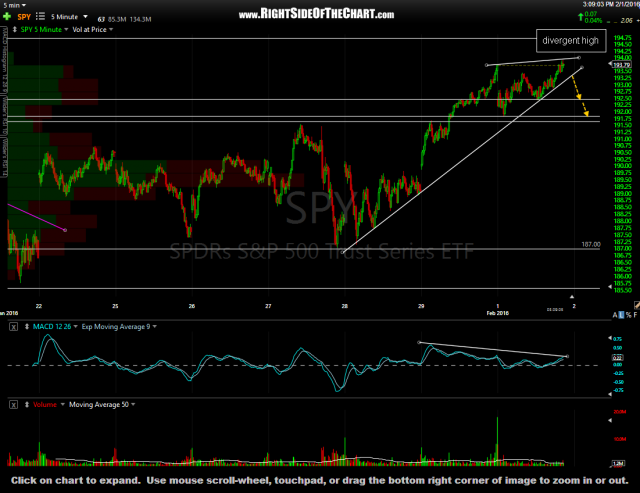The width and height of the screenshot is (640, 493).
Task: Click the divergent high text annotation
Action: pyautogui.click(x=571, y=41)
